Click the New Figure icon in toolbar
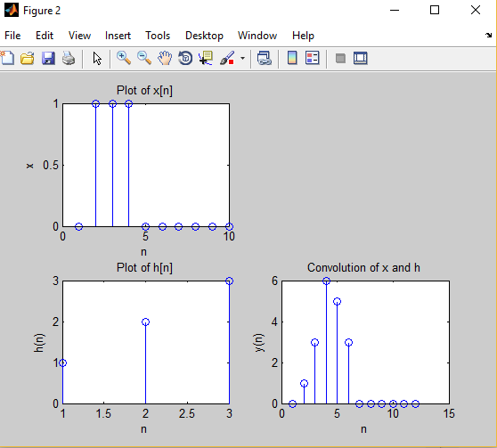This screenshot has height=448, width=497. coord(7,59)
